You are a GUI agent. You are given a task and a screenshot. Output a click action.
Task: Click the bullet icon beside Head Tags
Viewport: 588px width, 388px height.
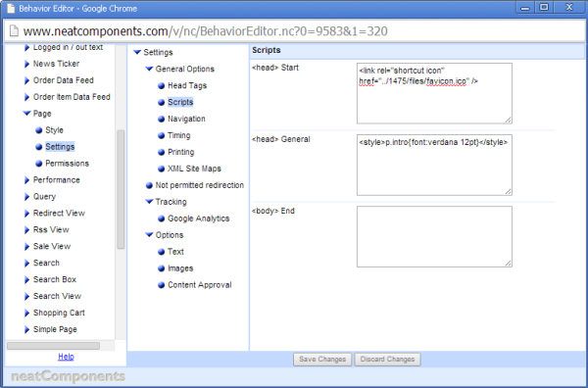[162, 86]
